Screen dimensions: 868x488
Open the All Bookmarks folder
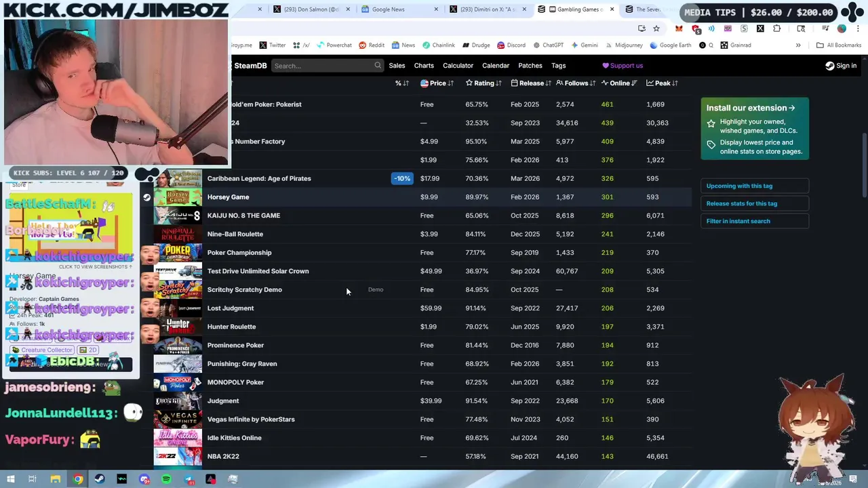839,45
